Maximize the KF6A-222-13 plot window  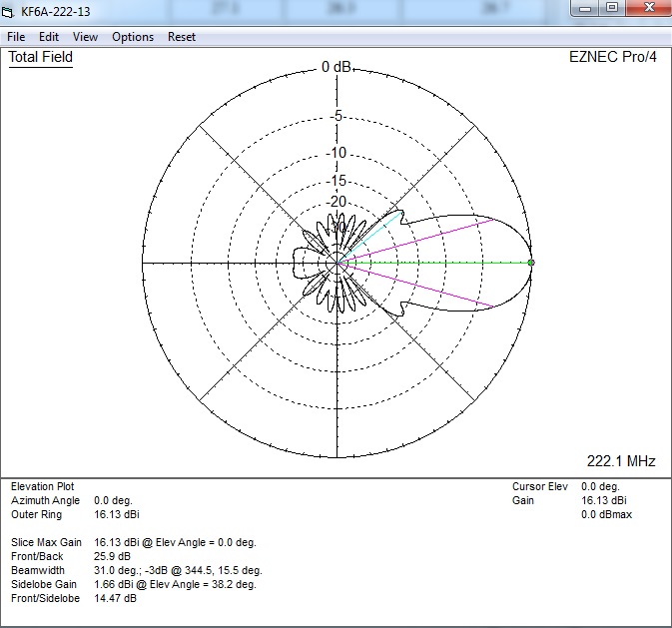pos(613,9)
